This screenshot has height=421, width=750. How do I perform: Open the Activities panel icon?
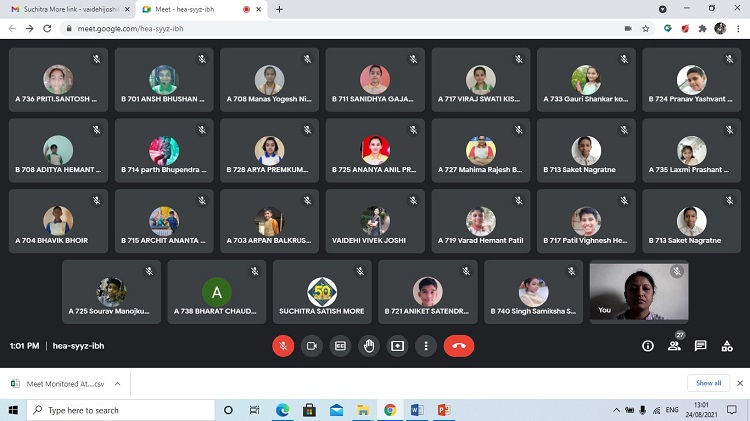[x=727, y=346]
